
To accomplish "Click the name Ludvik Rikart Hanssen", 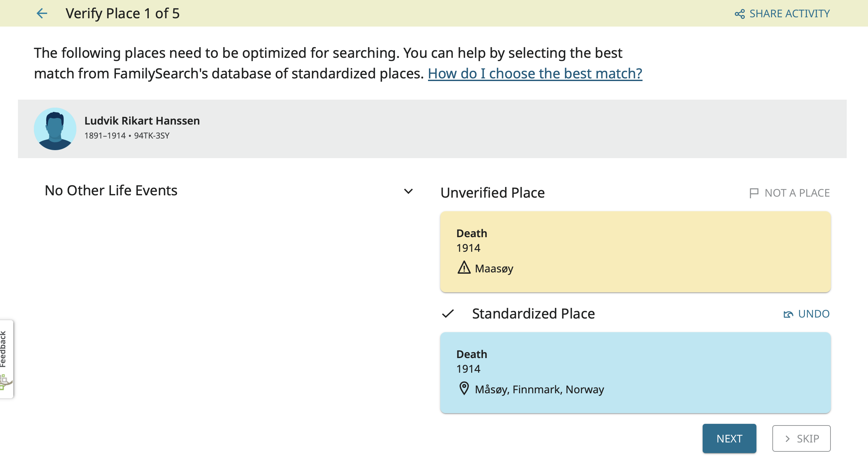I will click(142, 121).
